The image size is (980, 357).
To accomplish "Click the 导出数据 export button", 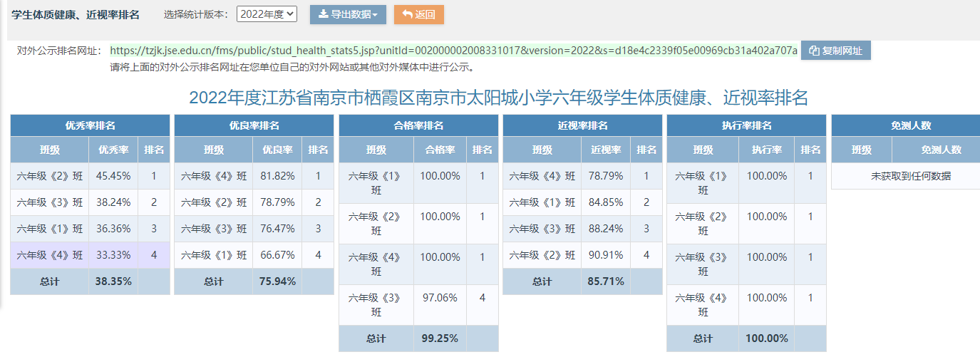I will pyautogui.click(x=348, y=14).
